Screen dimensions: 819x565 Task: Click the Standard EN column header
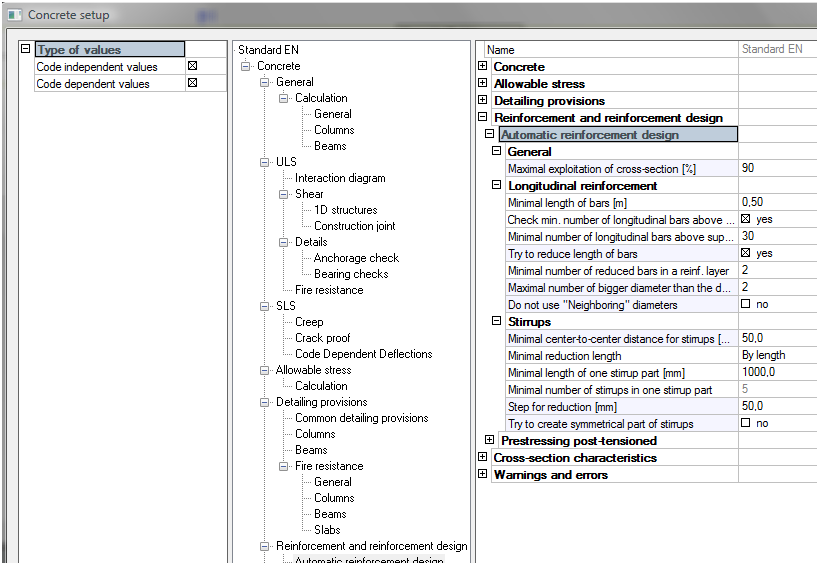778,50
